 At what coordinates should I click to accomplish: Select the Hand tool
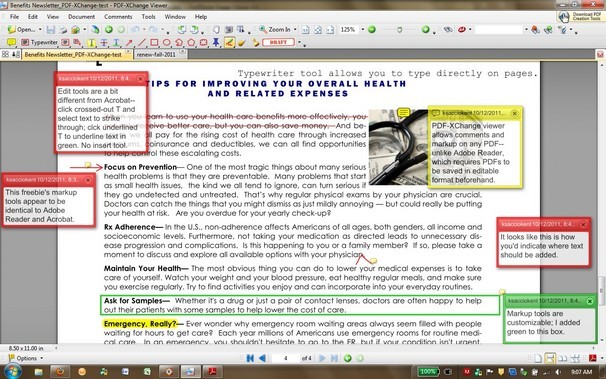click(x=216, y=29)
